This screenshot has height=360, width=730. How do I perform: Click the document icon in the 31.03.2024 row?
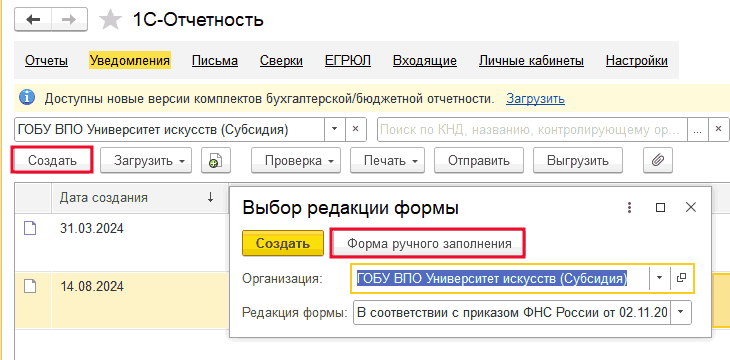pos(30,228)
